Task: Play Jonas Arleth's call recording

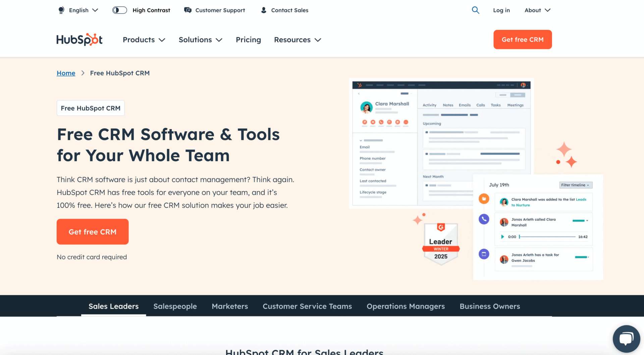Action: pos(502,236)
